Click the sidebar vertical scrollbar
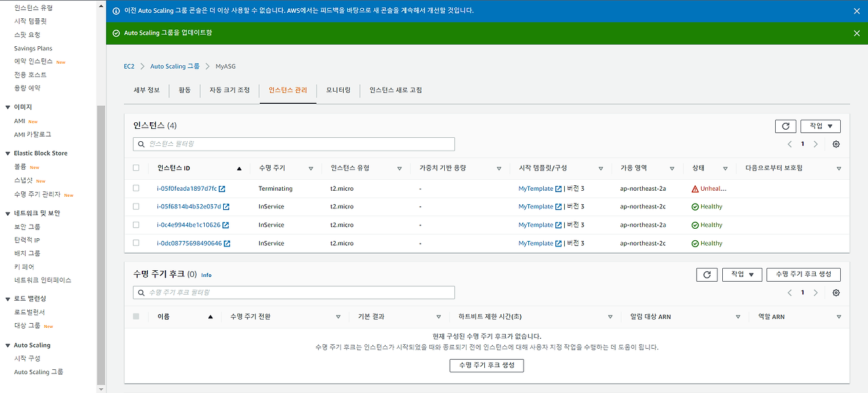This screenshot has height=393, width=868. tap(101, 244)
